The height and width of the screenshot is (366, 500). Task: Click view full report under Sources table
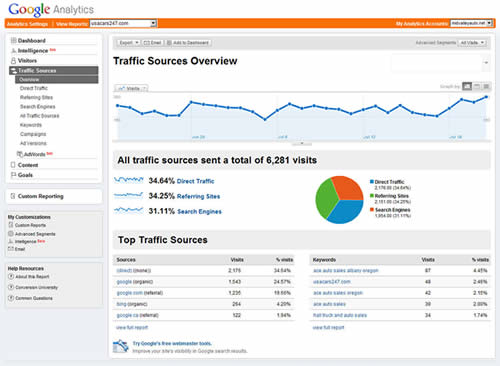click(132, 327)
